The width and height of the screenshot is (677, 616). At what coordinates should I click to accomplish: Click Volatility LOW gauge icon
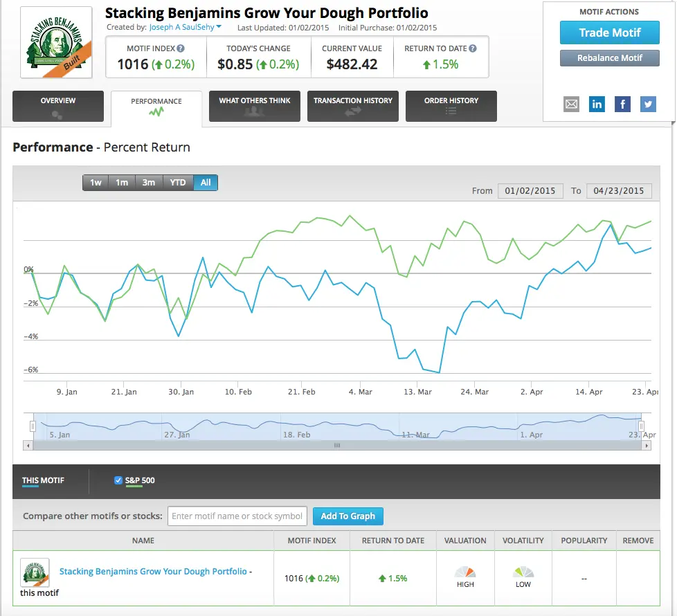pyautogui.click(x=523, y=572)
